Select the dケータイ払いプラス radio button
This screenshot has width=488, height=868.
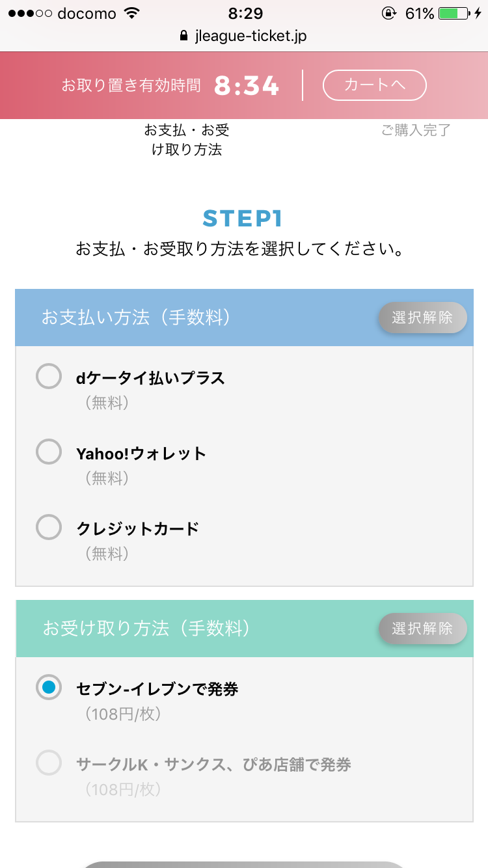tap(49, 377)
